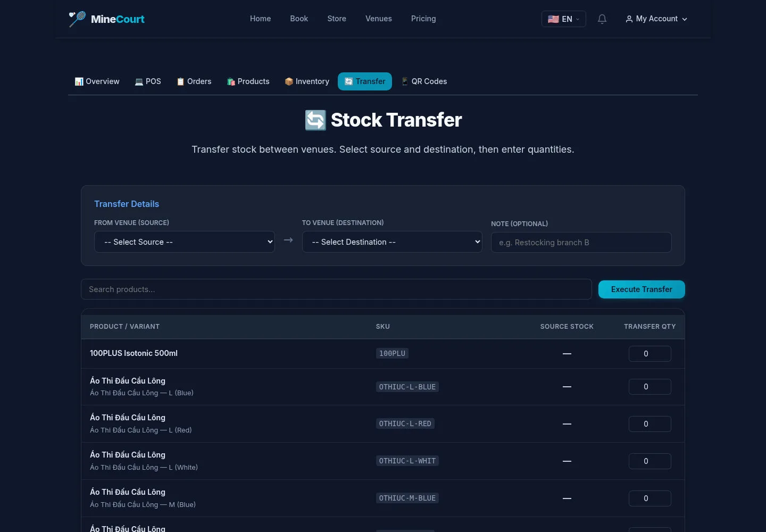The width and height of the screenshot is (766, 532).
Task: Click the QR Codes phone icon
Action: [x=405, y=81]
